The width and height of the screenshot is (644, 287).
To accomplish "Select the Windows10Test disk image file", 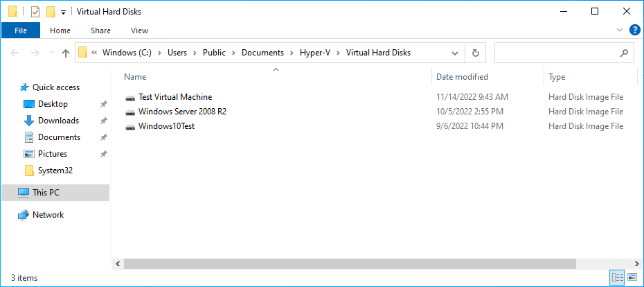I will pyautogui.click(x=166, y=126).
